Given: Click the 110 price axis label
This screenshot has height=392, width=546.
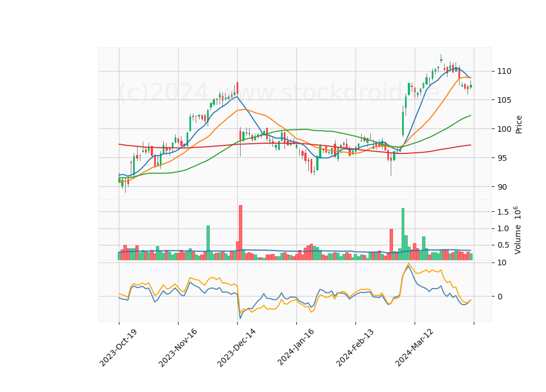Looking at the screenshot, I should click(x=504, y=72).
